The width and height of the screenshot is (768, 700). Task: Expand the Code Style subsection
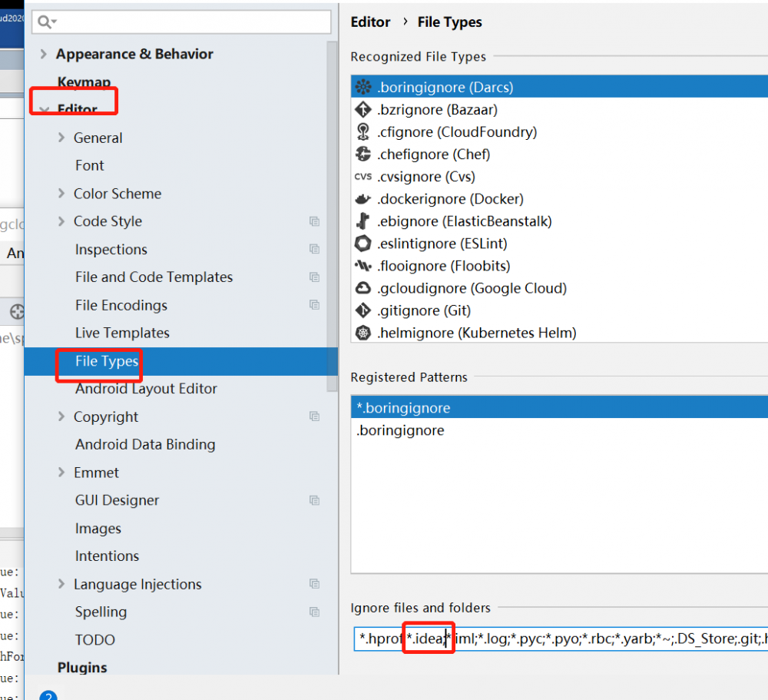pos(61,221)
